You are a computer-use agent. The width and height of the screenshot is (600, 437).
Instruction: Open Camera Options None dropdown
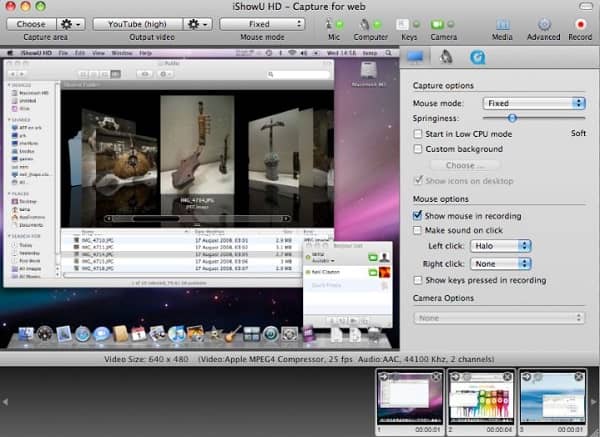point(499,318)
